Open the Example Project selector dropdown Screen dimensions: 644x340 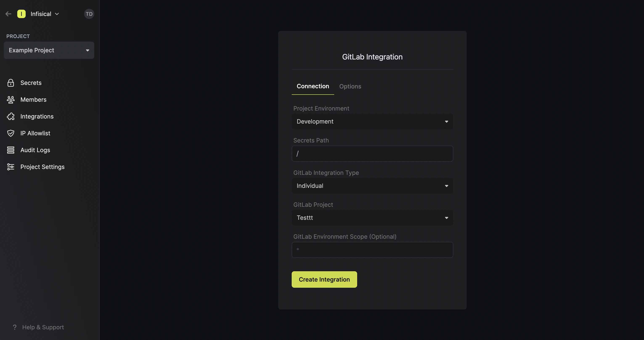[49, 50]
